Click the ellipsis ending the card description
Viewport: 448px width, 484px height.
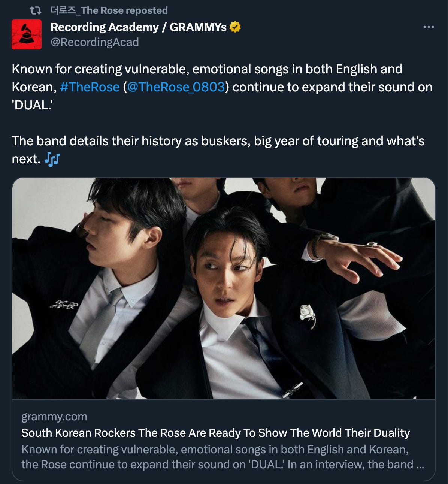coord(420,465)
